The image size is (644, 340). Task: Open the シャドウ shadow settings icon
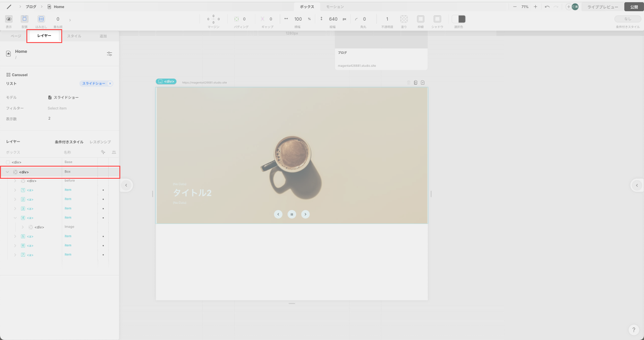(x=437, y=19)
